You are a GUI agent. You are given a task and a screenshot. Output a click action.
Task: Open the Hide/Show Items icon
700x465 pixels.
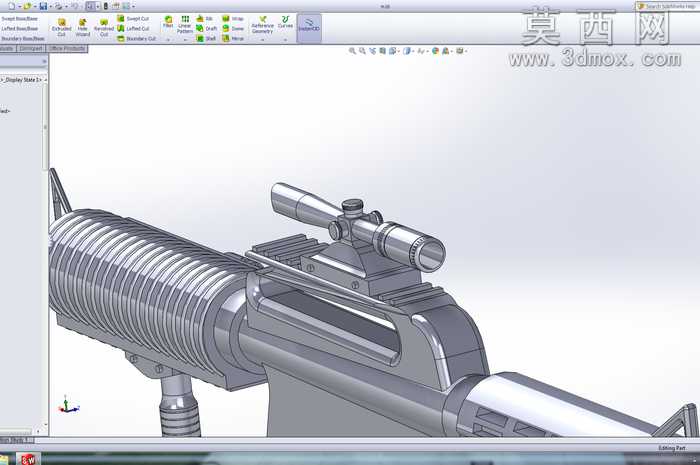coord(421,51)
